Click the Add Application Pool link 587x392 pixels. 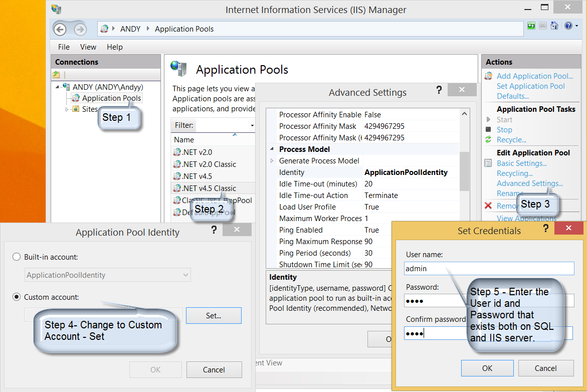(534, 76)
